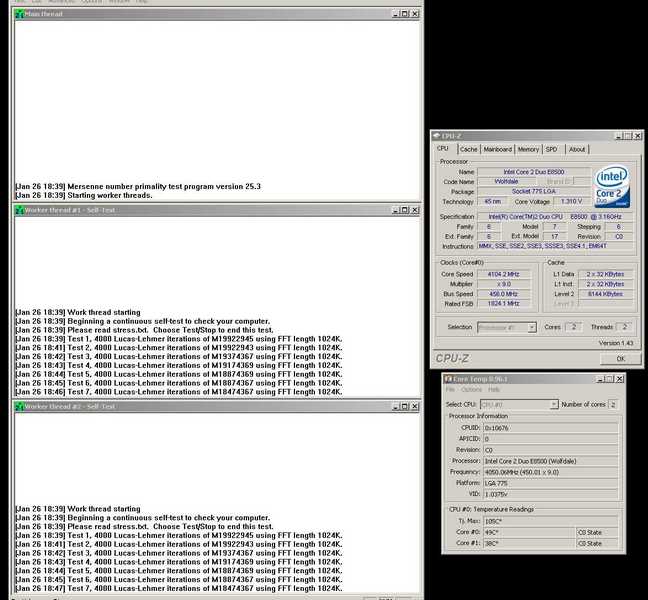Screen dimensions: 648x600
Task: Click the Tj. Max value 105C
Action: (x=551, y=521)
